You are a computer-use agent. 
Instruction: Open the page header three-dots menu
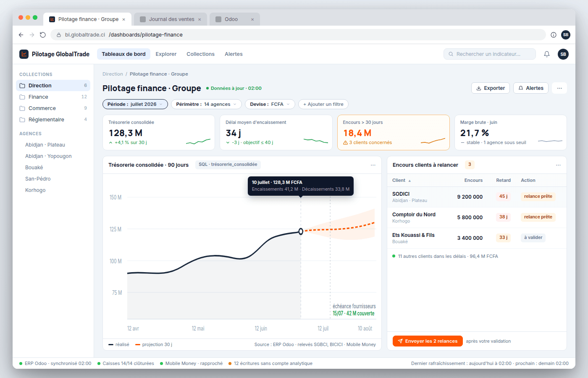[x=559, y=88]
